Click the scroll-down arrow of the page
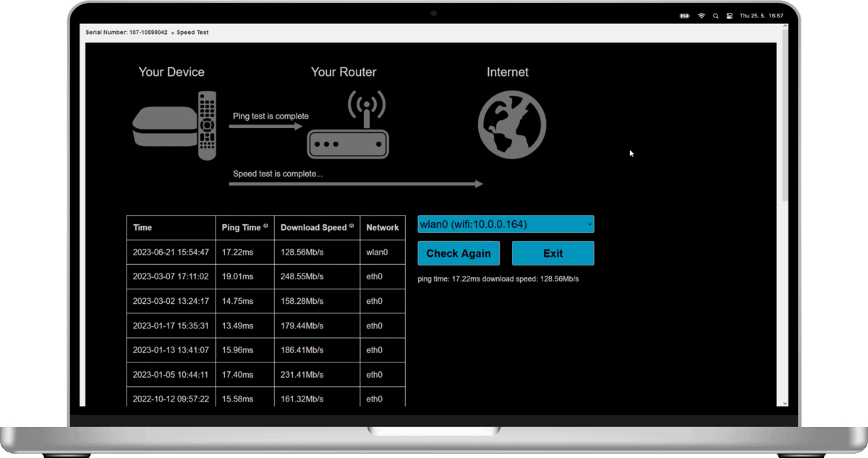This screenshot has width=868, height=458. coord(785,402)
